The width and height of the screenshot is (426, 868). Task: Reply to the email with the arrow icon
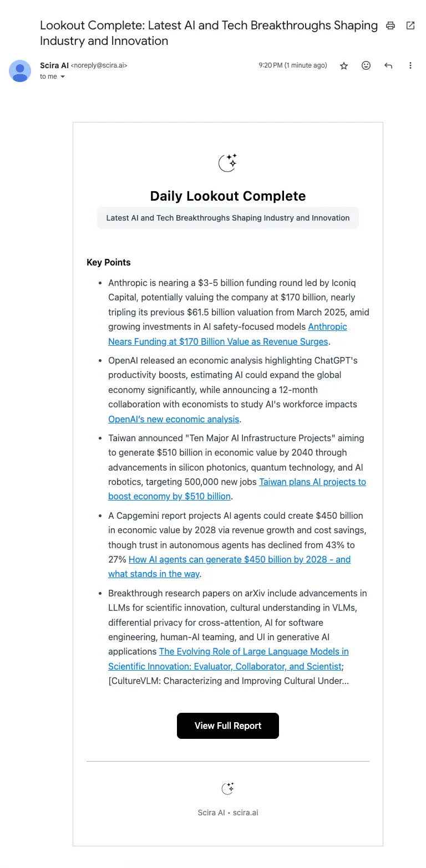click(388, 65)
